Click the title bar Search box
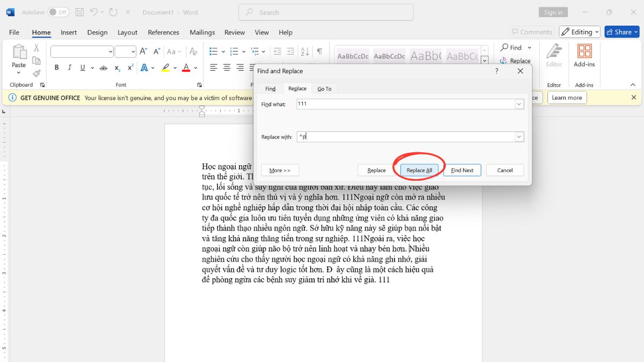 coord(326,12)
